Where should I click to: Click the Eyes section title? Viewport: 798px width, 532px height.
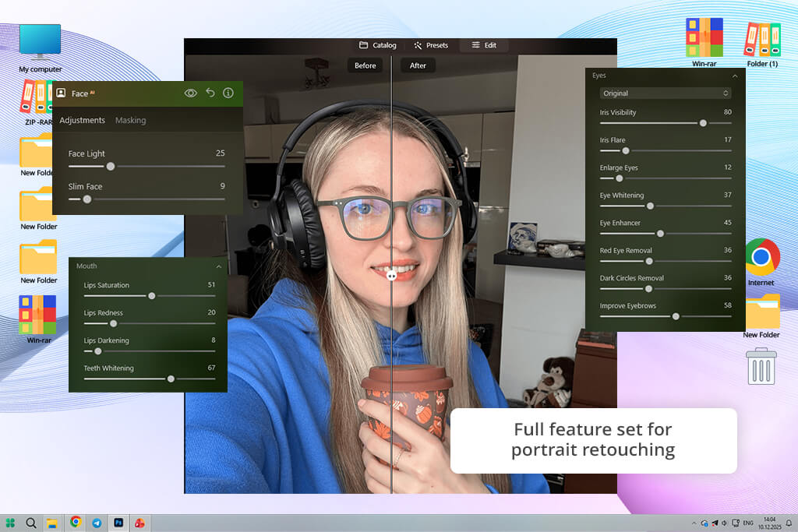[599, 76]
